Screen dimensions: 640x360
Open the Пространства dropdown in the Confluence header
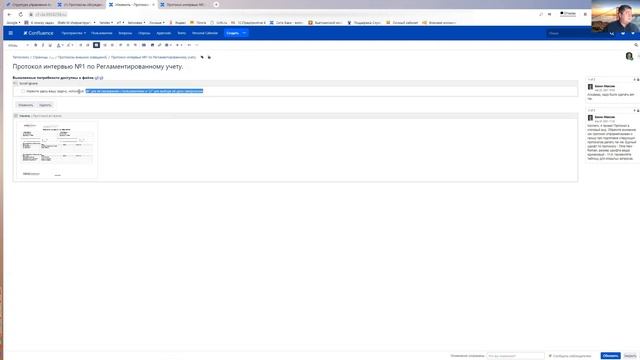pyautogui.click(x=73, y=33)
